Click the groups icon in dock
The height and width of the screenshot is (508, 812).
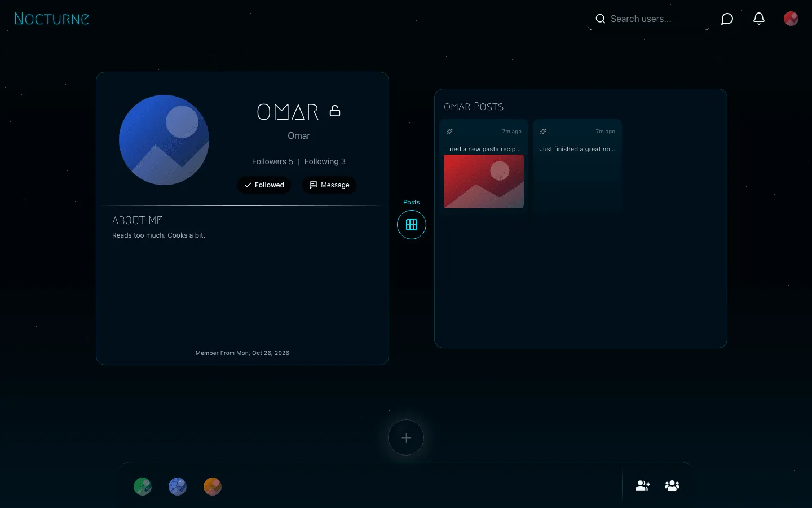[672, 485]
